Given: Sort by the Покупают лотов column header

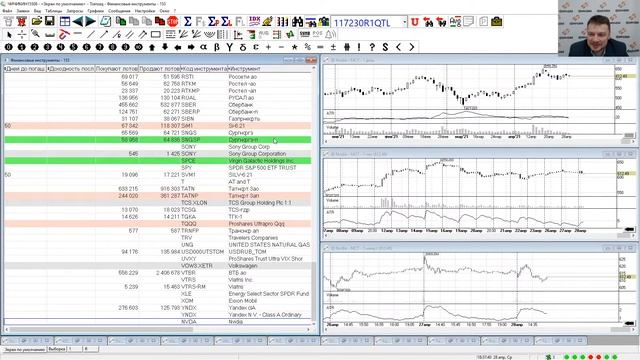Looking at the screenshot, I should 117,69.
